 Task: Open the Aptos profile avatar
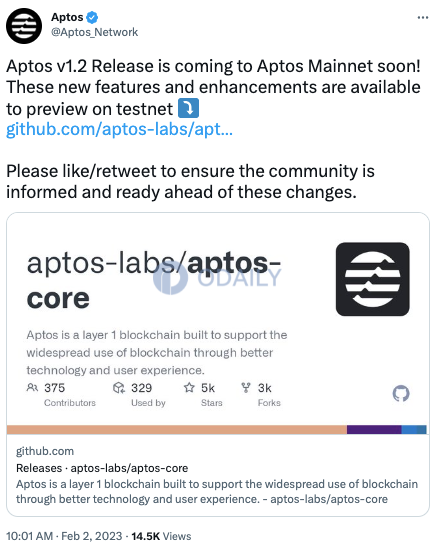click(x=24, y=26)
